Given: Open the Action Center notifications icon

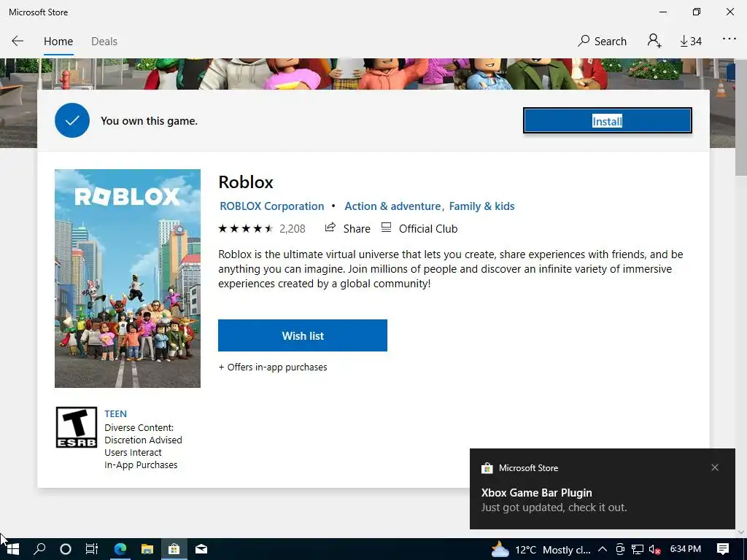Looking at the screenshot, I should [x=723, y=549].
